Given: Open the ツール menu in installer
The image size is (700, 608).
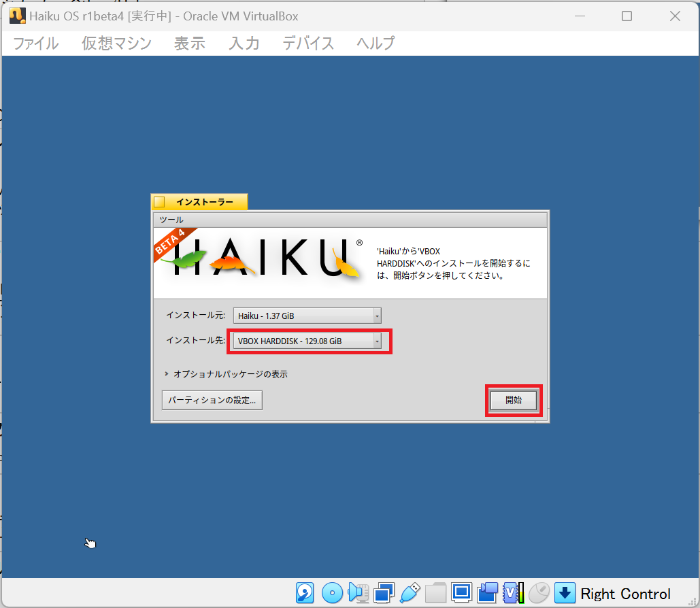Looking at the screenshot, I should [171, 220].
